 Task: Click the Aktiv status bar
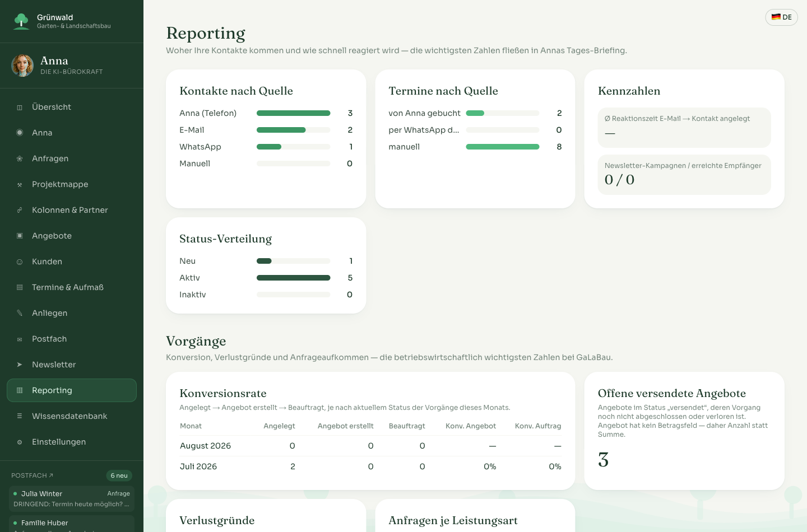point(294,278)
